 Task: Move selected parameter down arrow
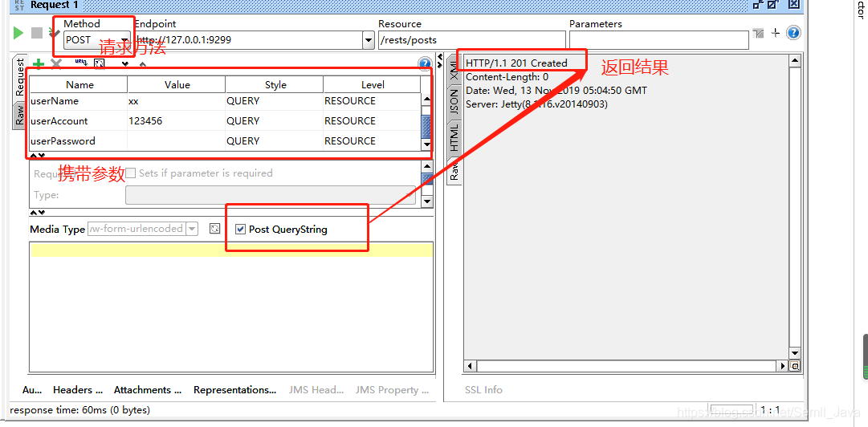125,65
